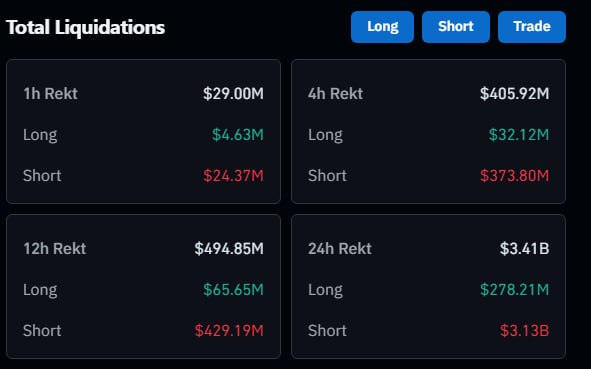Select 1h Short value $24.37M
Image resolution: width=591 pixels, height=369 pixels.
(x=233, y=176)
